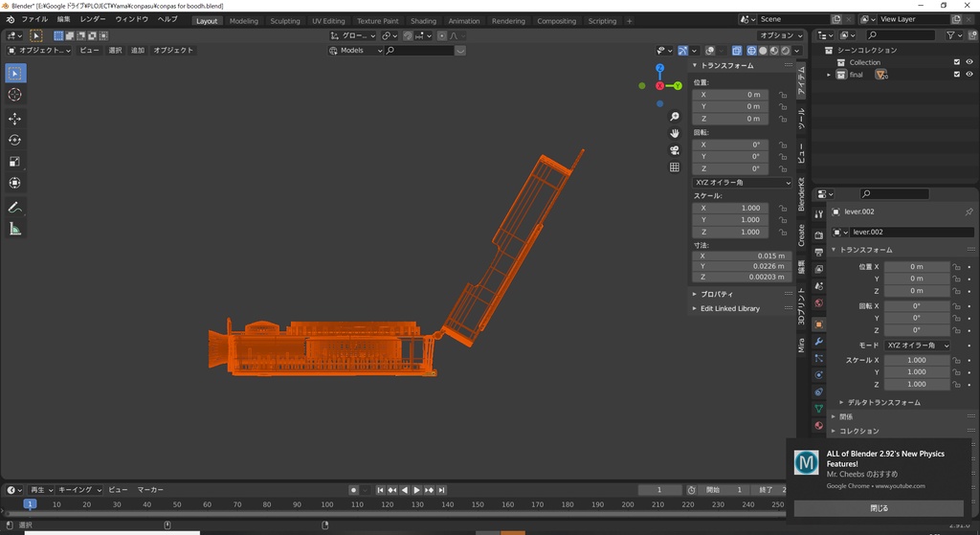Open the XYZ Euler rotation mode dropdown
The width and height of the screenshot is (980, 535).
point(743,182)
